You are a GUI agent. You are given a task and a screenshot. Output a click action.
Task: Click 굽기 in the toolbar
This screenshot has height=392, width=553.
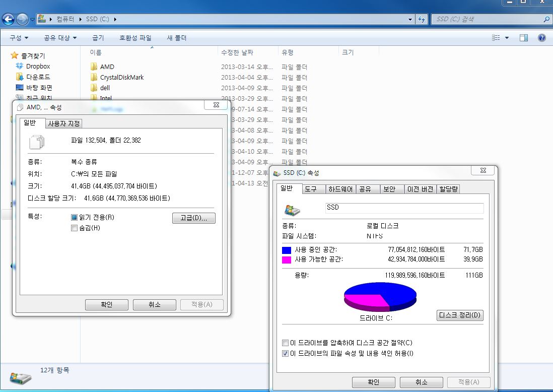coord(98,38)
